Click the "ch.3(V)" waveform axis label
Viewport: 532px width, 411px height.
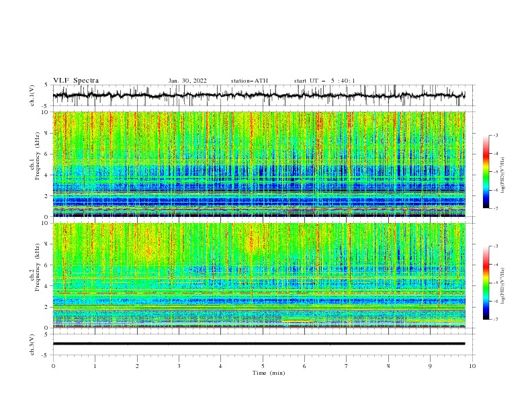pyautogui.click(x=32, y=345)
